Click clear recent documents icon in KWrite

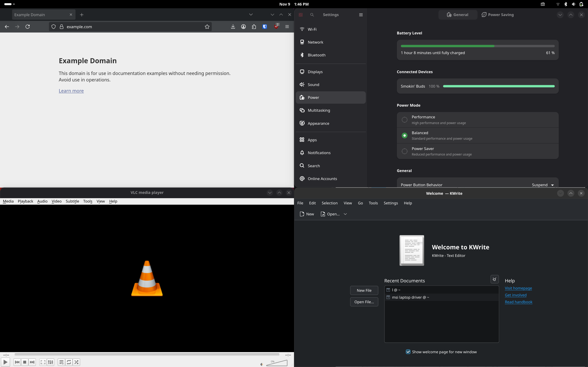(495, 279)
